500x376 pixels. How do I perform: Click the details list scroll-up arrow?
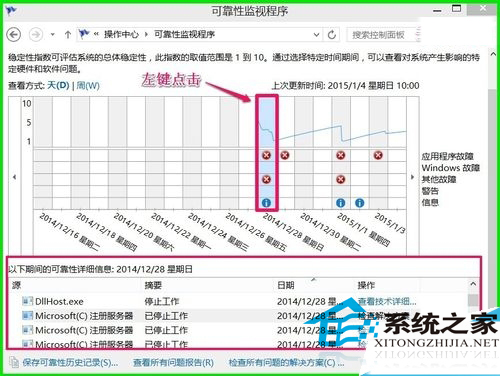tap(473, 284)
